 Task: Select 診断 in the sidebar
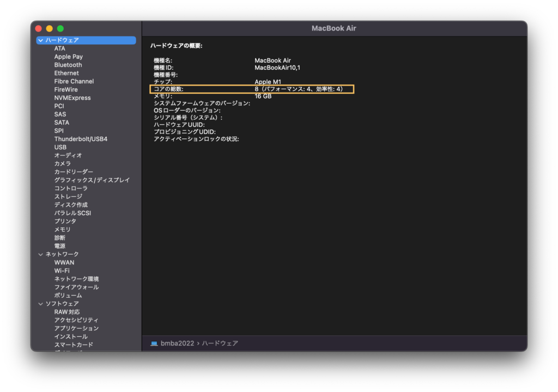point(60,238)
